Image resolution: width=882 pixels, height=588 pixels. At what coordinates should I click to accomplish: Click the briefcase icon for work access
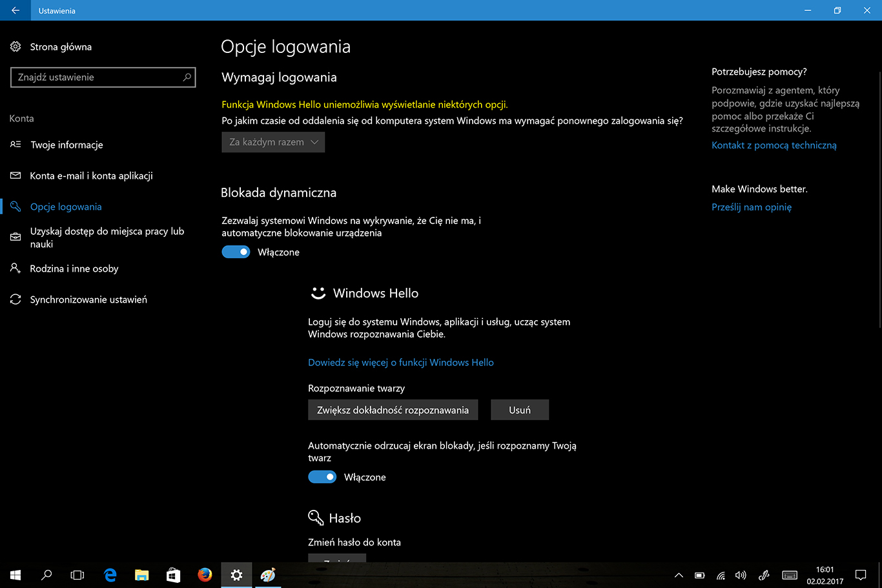tap(15, 238)
